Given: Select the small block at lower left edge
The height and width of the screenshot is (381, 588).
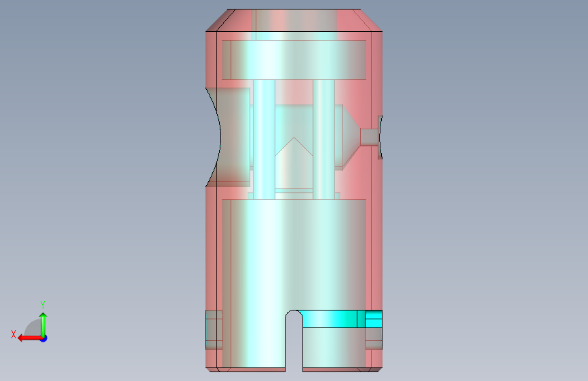Looking at the screenshot, I should 214,329.
